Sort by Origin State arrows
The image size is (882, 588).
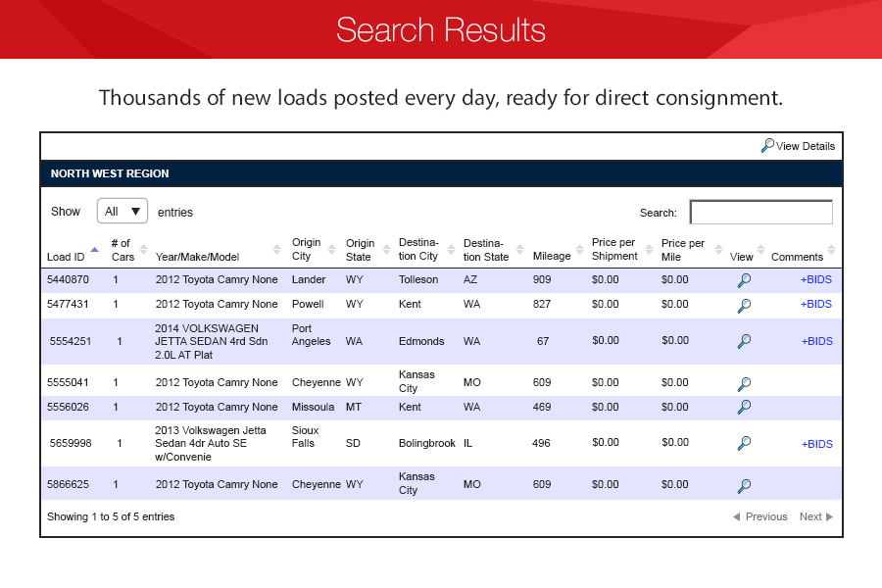[x=386, y=249]
